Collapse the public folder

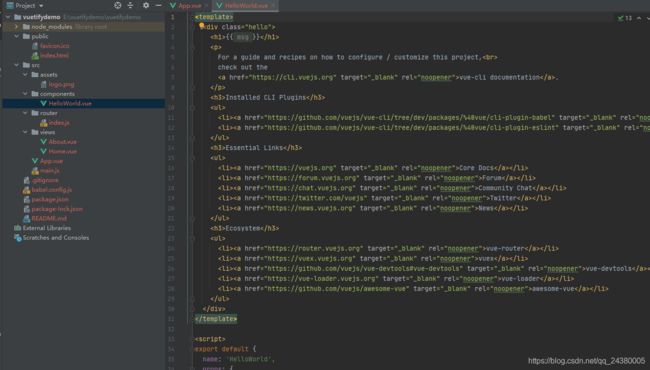(x=17, y=36)
